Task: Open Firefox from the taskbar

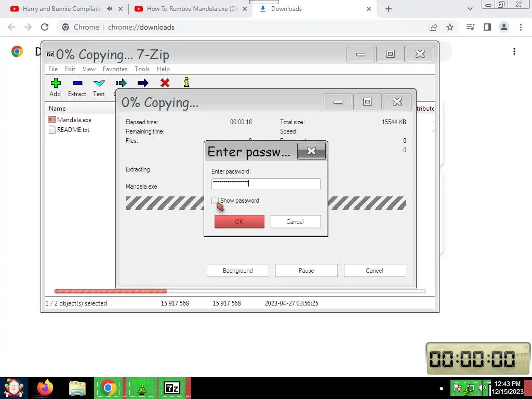Action: 45,388
